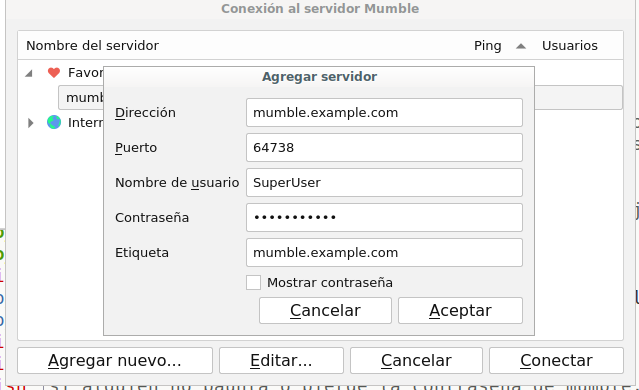Click the red heart Favorites icon
Screen dimensions: 639x390
click(x=54, y=73)
